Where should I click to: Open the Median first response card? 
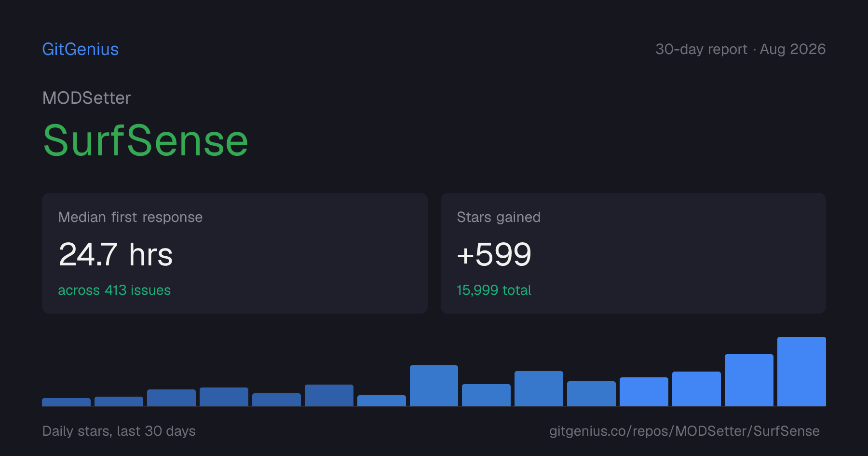235,253
